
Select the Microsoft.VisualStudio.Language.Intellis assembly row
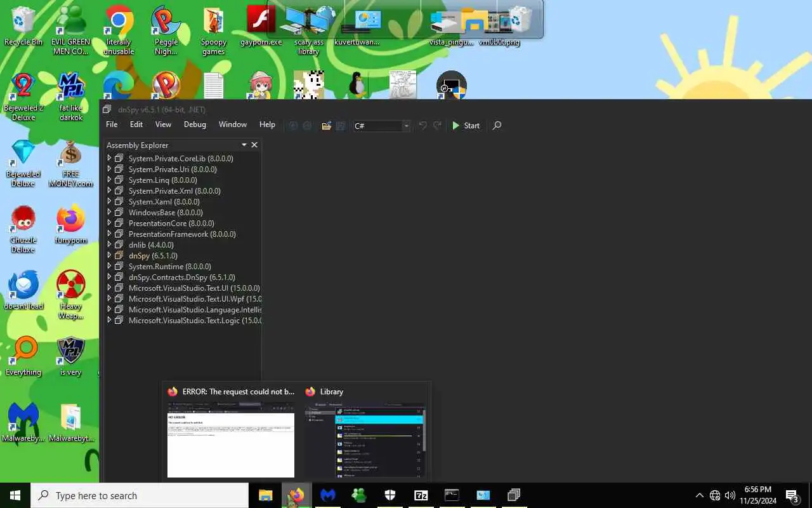(195, 309)
